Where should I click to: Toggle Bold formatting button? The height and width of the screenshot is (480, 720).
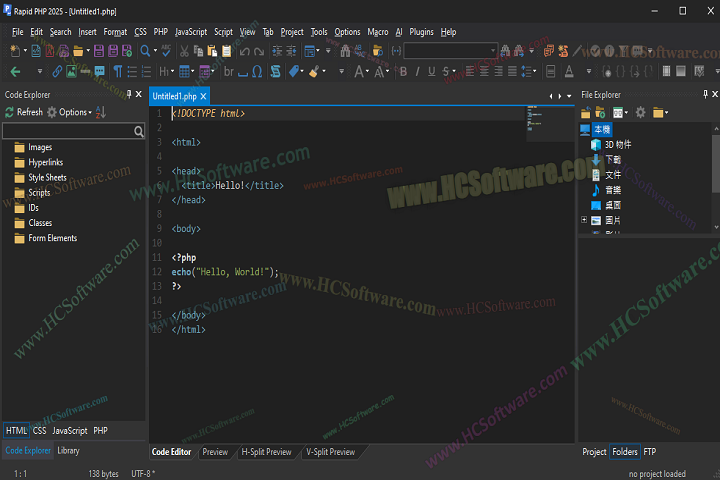403,71
